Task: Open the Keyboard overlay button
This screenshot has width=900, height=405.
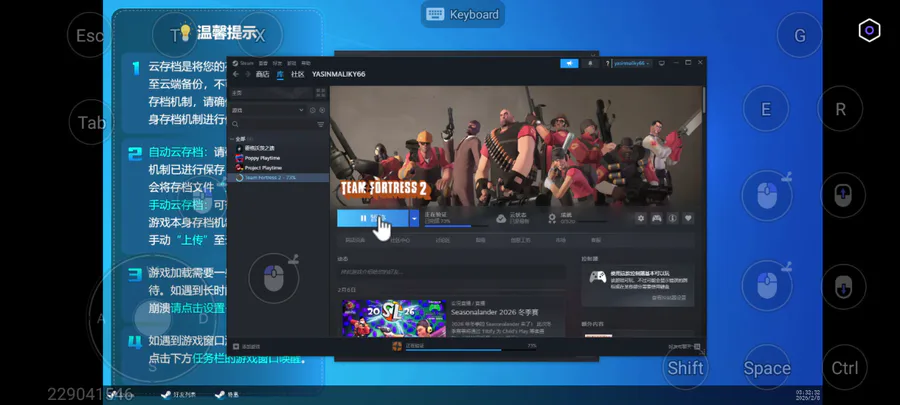Action: tap(463, 14)
